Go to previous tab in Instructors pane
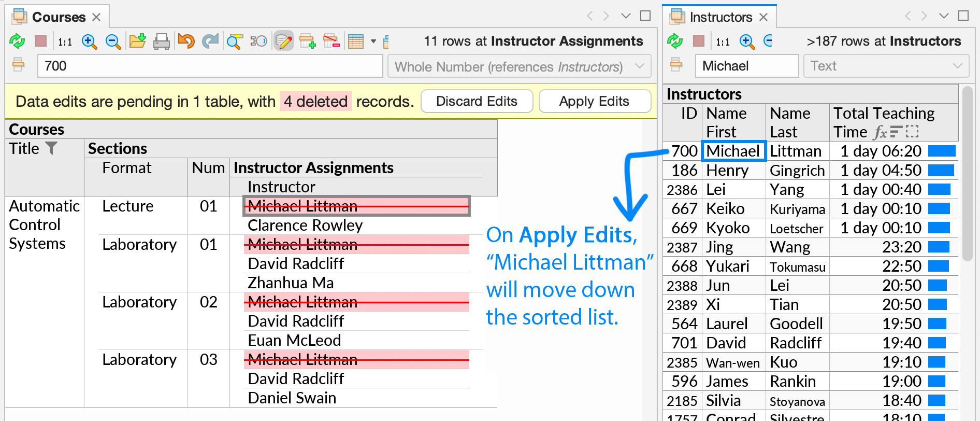 [907, 16]
